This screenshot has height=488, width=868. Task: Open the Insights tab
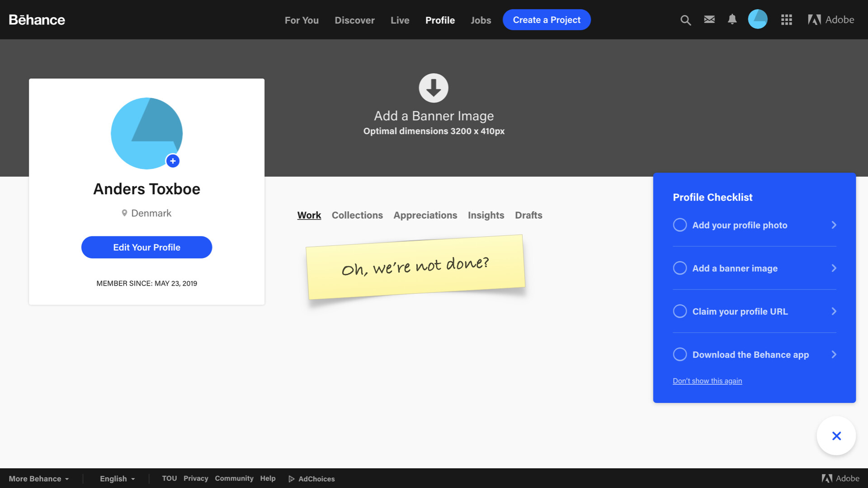(x=486, y=215)
